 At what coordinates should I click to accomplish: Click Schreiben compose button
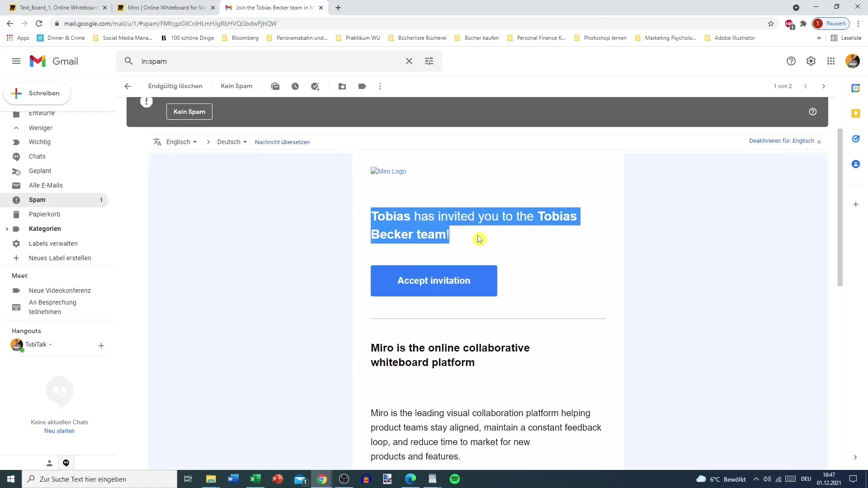(x=37, y=93)
